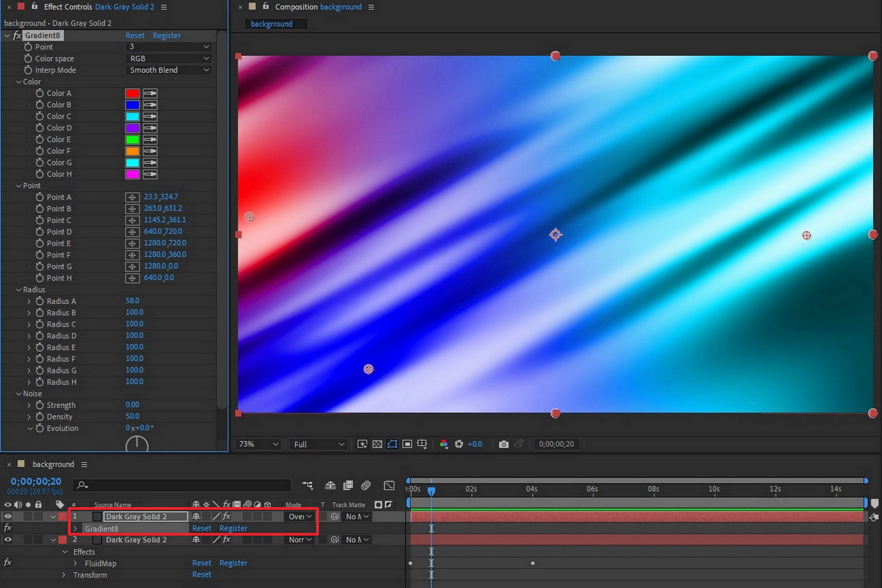882x588 pixels.
Task: Toggle Gradient8 fx in Effect Controls
Action: coord(17,35)
